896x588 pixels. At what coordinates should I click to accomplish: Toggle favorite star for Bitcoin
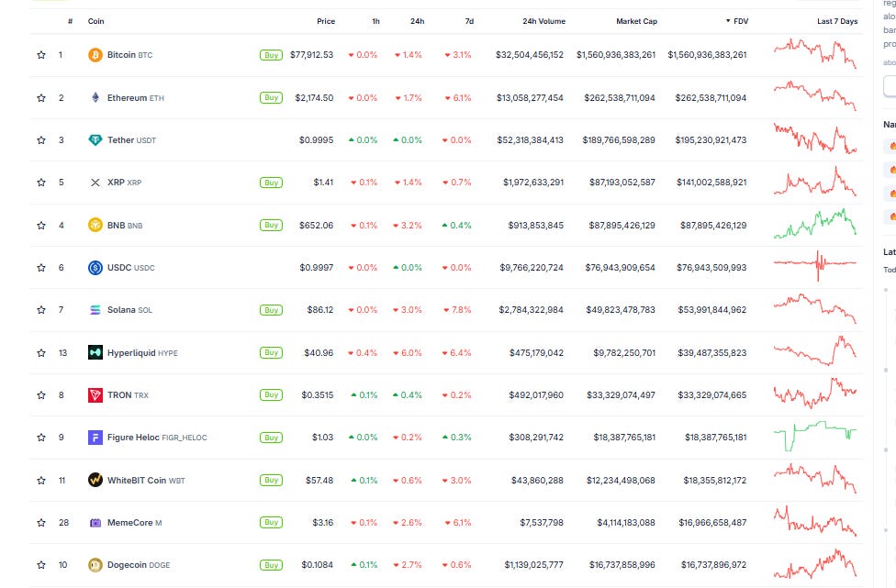pyautogui.click(x=41, y=55)
